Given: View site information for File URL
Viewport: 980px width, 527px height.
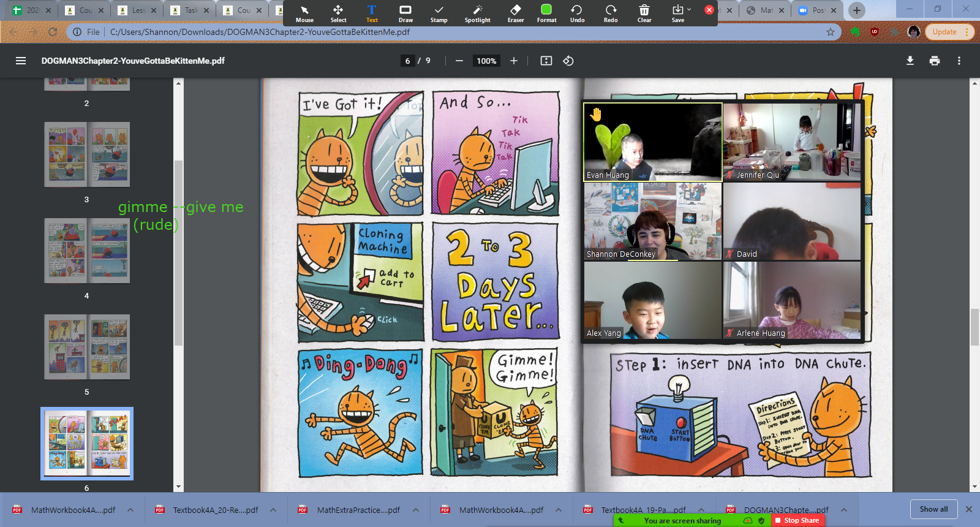Looking at the screenshot, I should click(x=86, y=32).
